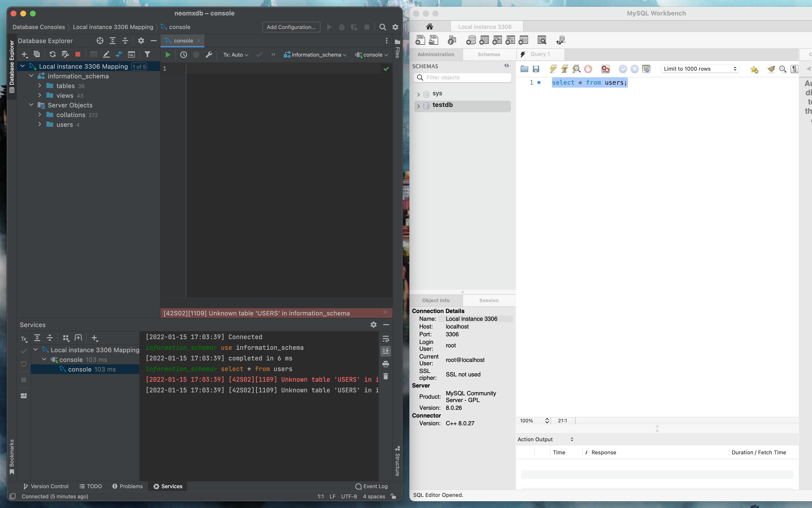The height and width of the screenshot is (508, 812).
Task: Open a SQL script file in Workbench
Action: pyautogui.click(x=524, y=69)
